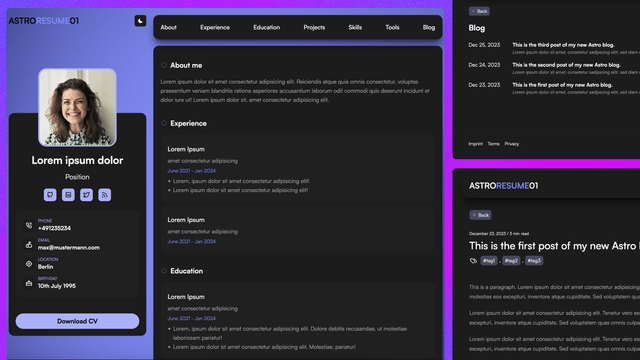Click the birthday cake icon
The height and width of the screenshot is (360, 640).
coord(29,283)
